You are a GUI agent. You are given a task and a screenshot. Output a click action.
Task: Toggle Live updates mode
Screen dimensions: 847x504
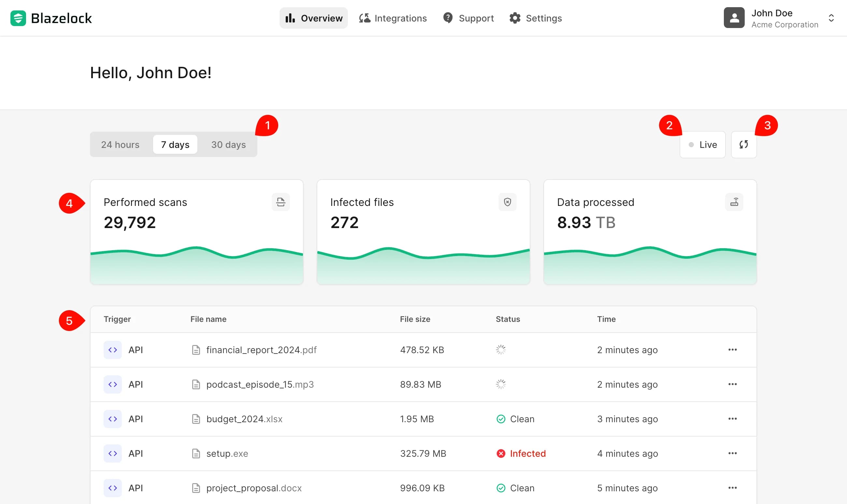tap(702, 144)
